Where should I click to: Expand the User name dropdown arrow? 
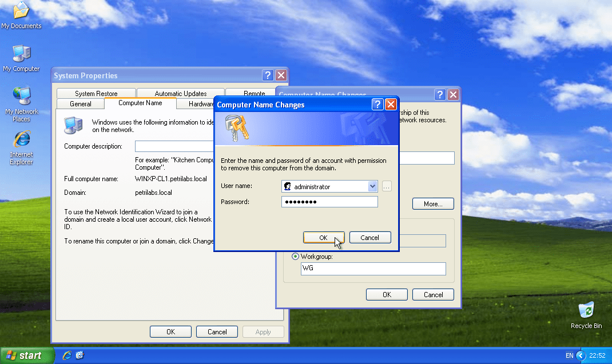point(372,186)
